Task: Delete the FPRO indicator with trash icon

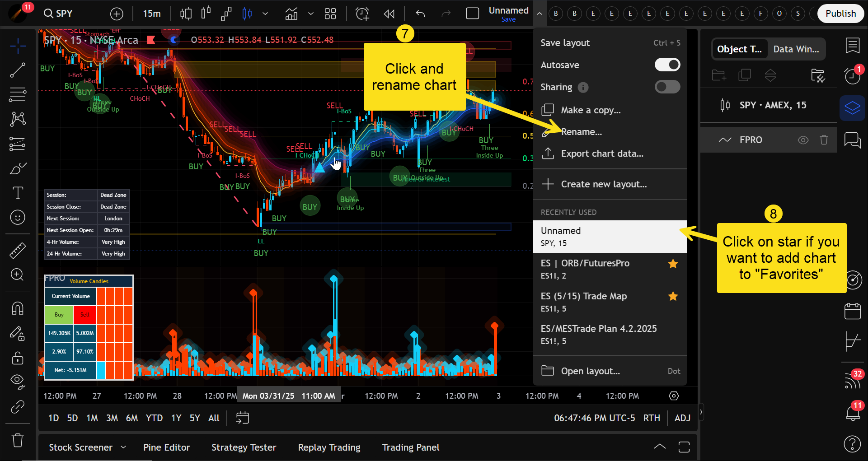Action: coord(824,140)
